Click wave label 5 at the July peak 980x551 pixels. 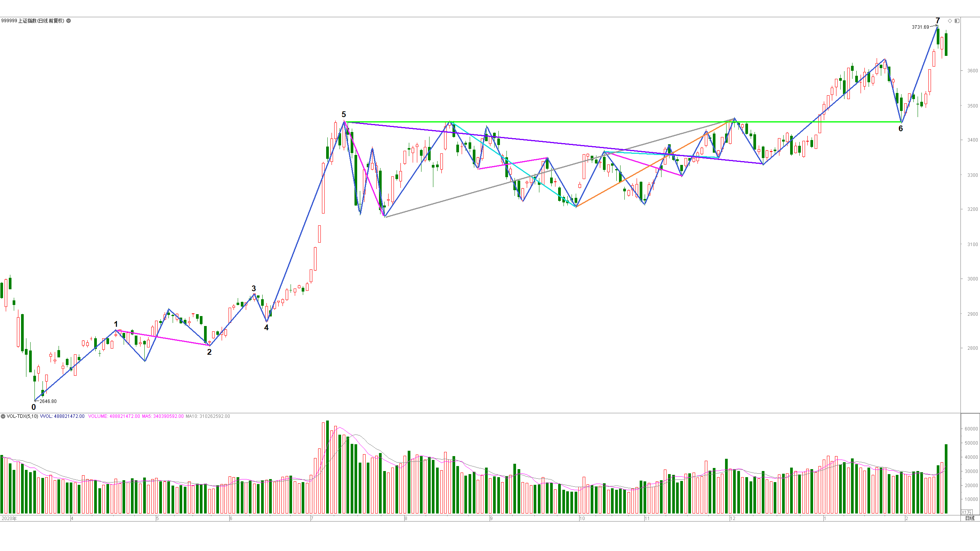point(344,114)
